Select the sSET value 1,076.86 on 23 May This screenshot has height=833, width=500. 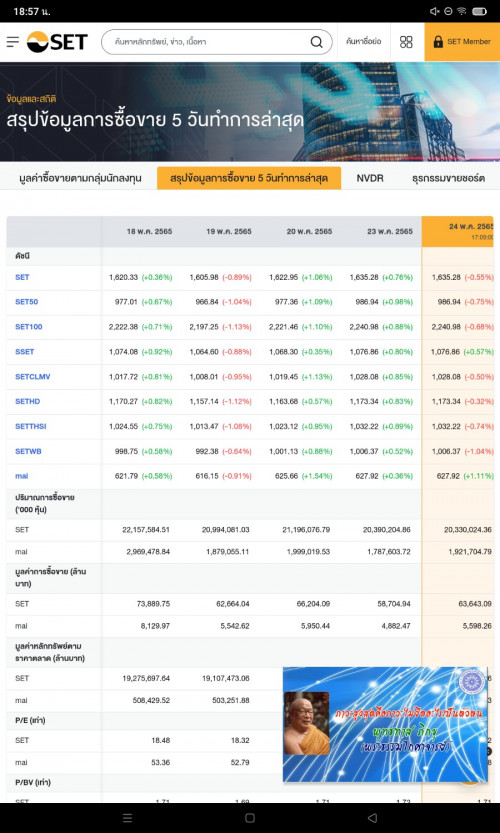(x=364, y=352)
